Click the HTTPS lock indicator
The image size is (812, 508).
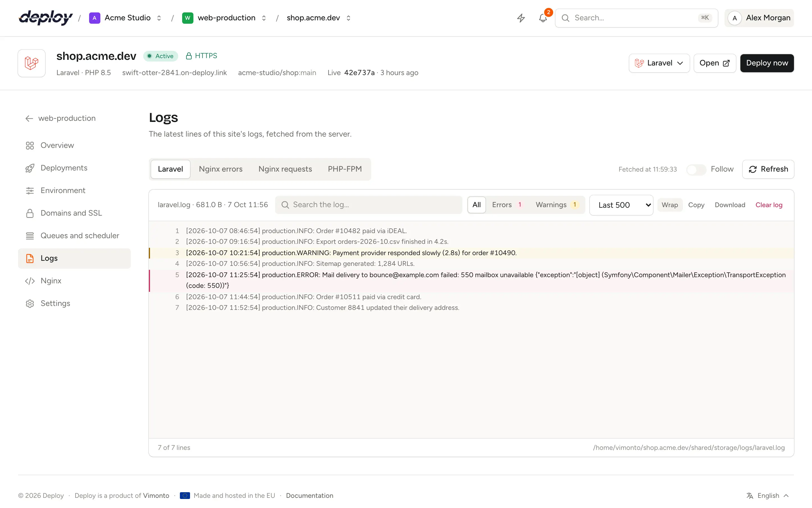pyautogui.click(x=201, y=56)
